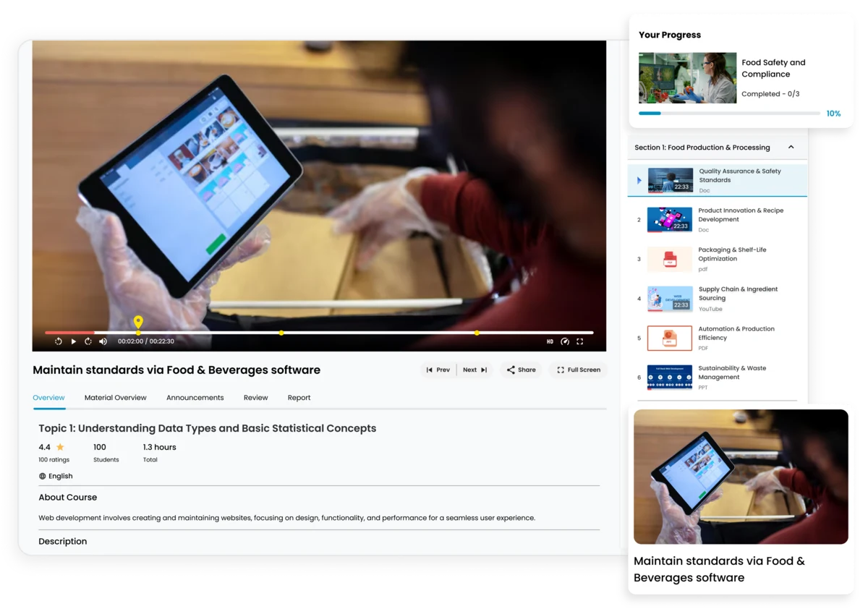868x609 pixels.
Task: Open the Packaging & Shelf-Life Optimization PDF item
Action: coord(732,255)
